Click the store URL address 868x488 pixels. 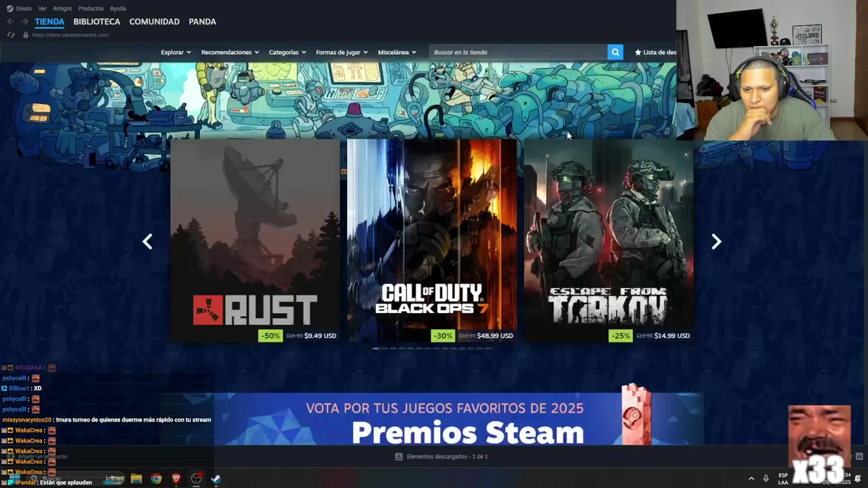tap(71, 35)
